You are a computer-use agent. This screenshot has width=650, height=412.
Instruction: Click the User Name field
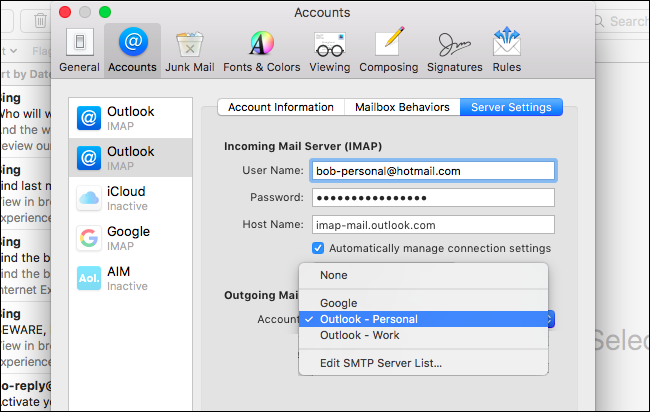click(x=433, y=171)
